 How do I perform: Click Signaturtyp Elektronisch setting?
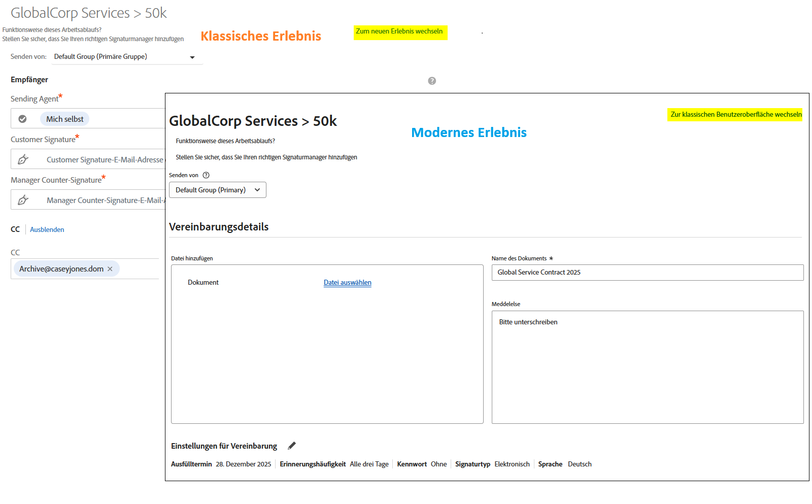pos(492,464)
